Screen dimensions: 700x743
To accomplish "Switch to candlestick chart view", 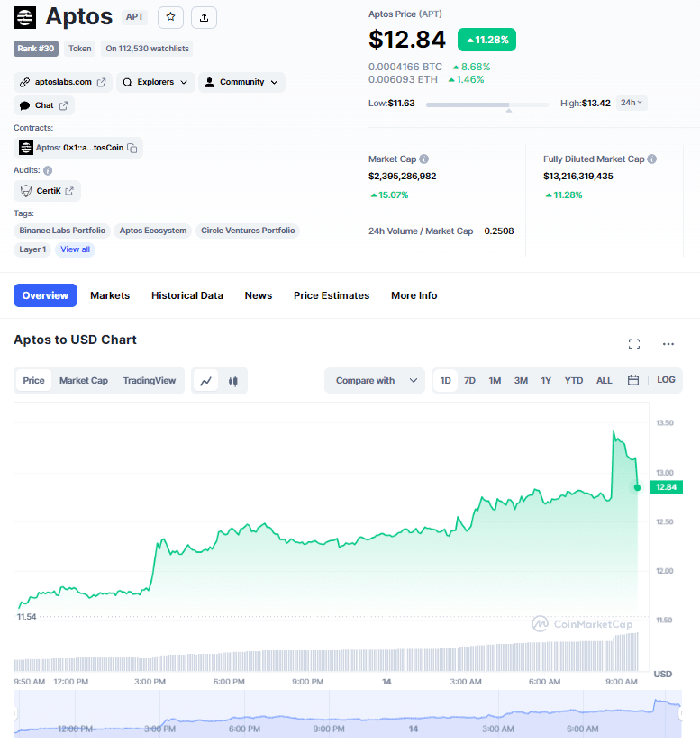I will click(232, 380).
